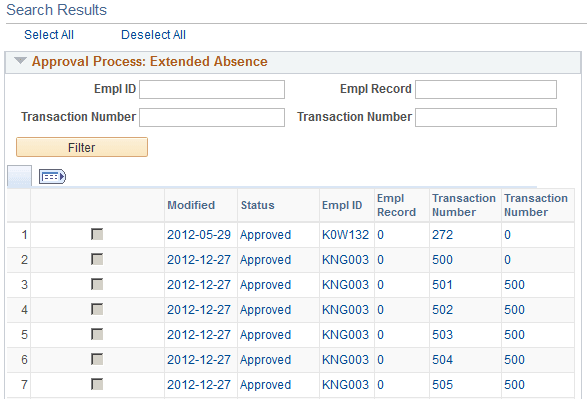Check the checkbox in row 5
The width and height of the screenshot is (587, 399).
click(x=97, y=334)
